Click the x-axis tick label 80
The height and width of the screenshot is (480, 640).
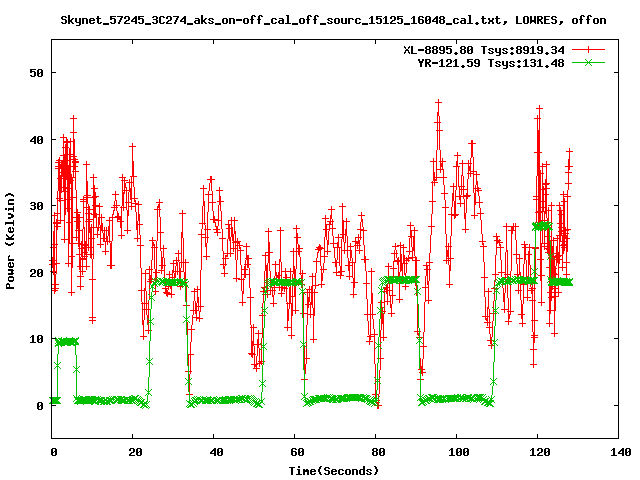pos(378,452)
